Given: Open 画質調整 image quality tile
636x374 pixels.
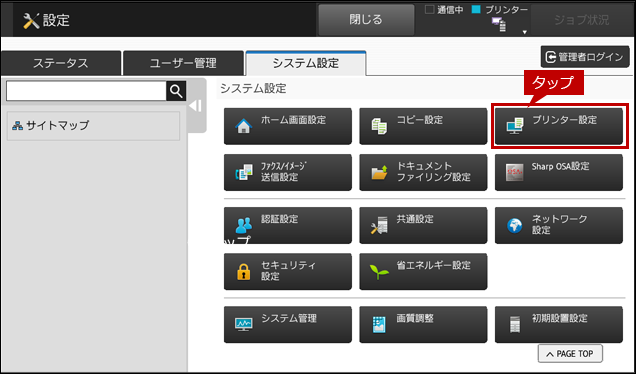Looking at the screenshot, I should (423, 325).
